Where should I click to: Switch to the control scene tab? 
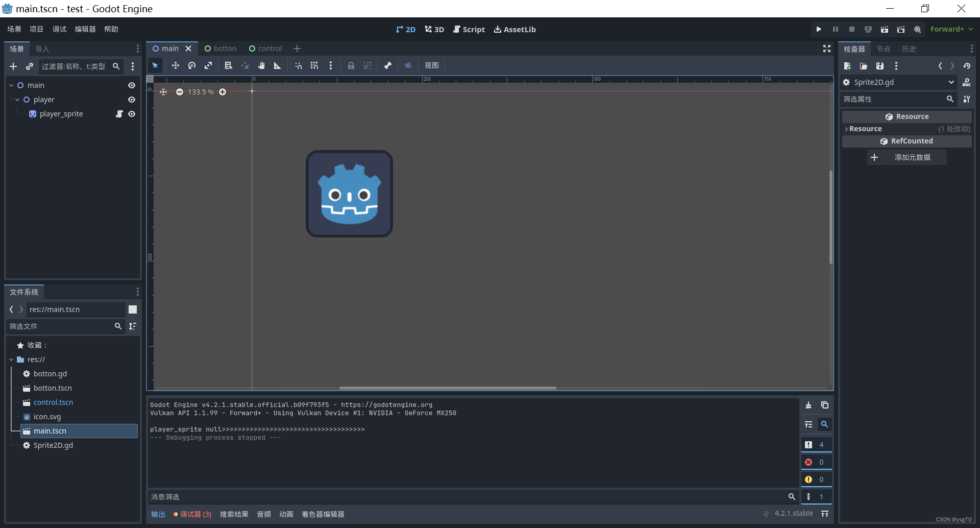265,49
